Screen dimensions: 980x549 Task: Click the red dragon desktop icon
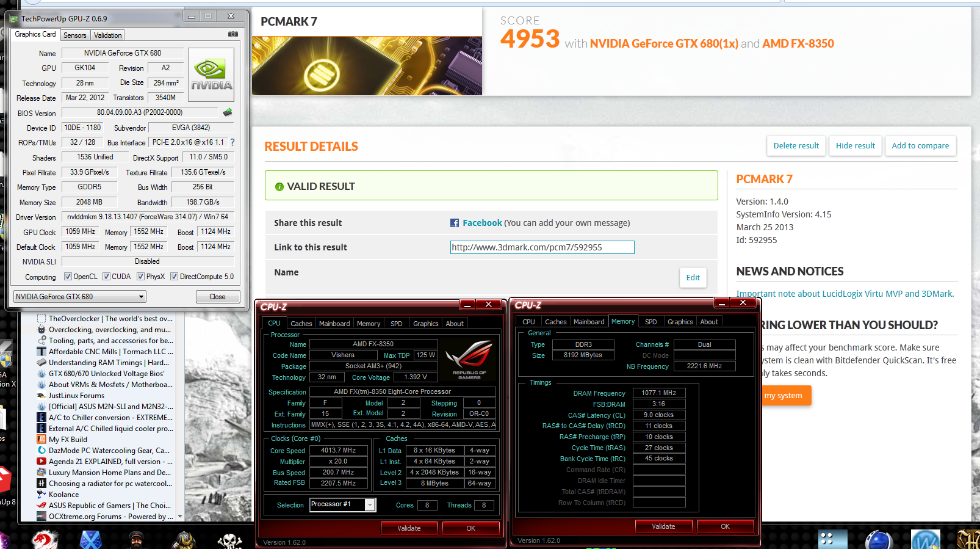tap(45, 540)
